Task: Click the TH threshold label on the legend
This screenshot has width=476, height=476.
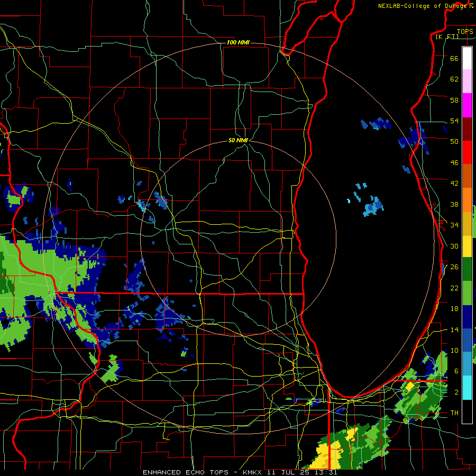Action: coord(454,413)
